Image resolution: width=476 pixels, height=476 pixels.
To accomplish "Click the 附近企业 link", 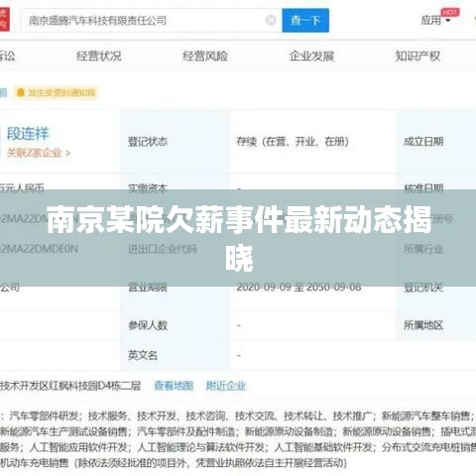I will click(x=226, y=386).
